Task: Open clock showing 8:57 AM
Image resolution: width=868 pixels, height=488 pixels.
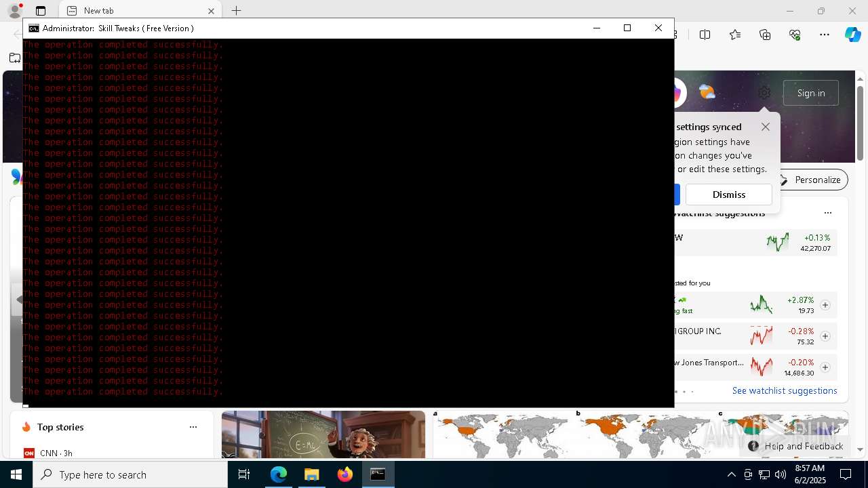Action: (x=810, y=474)
